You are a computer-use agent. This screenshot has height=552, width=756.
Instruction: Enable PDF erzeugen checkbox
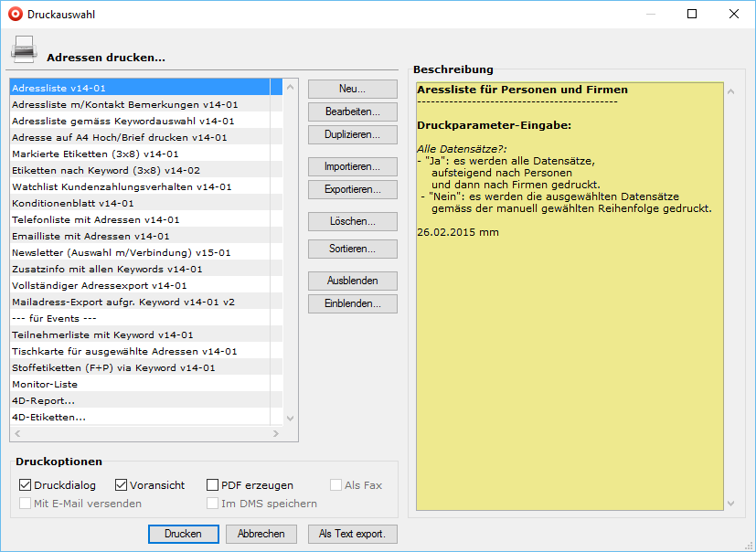[213, 485]
